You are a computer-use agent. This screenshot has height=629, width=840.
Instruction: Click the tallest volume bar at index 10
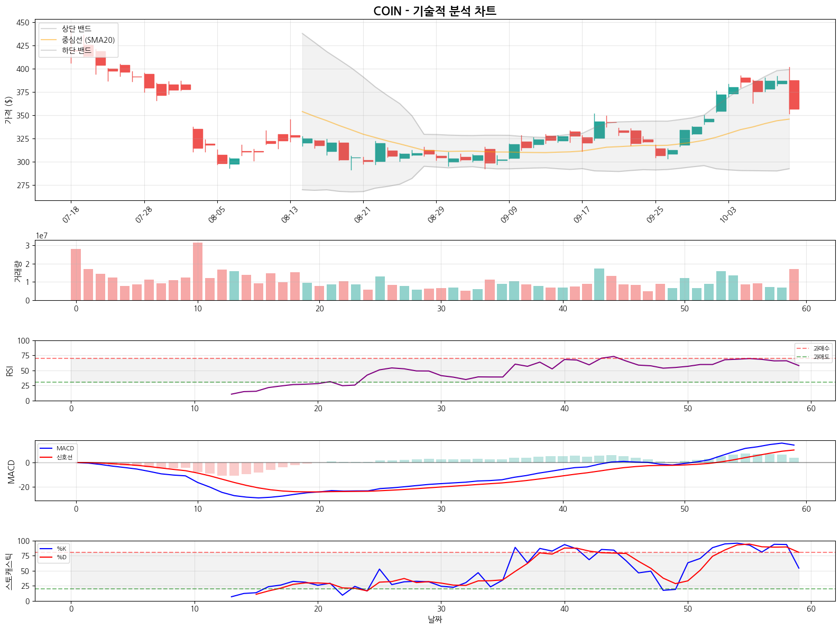(198, 271)
